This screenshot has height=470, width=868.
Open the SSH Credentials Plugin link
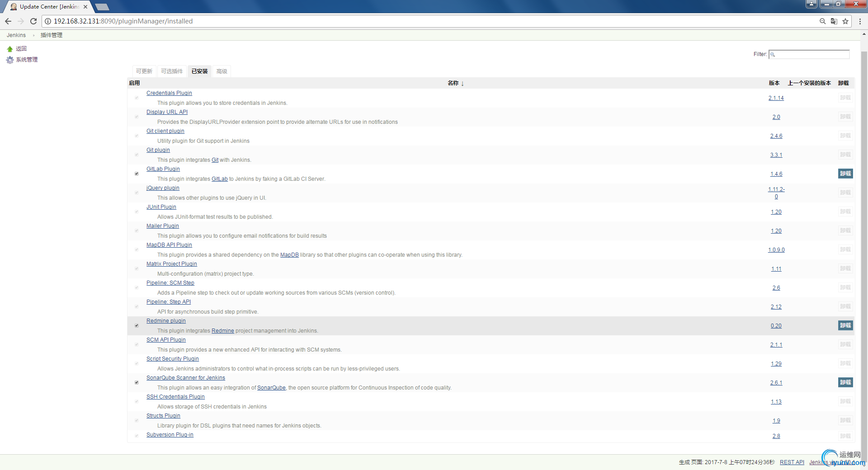coord(175,397)
